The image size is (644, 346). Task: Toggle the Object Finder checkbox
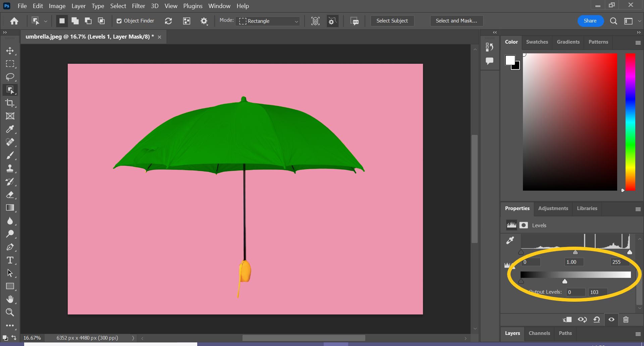pos(119,21)
